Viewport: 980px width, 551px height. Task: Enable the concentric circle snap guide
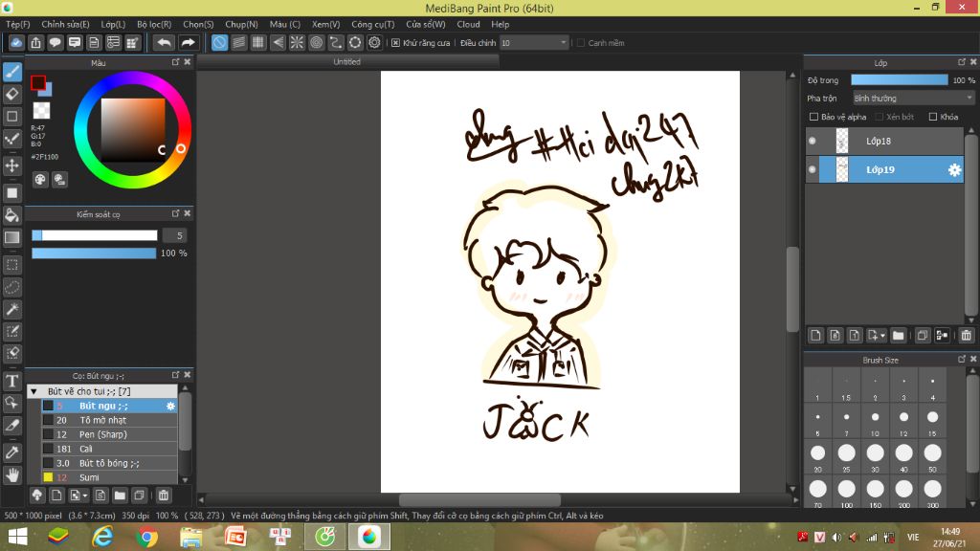(x=316, y=42)
